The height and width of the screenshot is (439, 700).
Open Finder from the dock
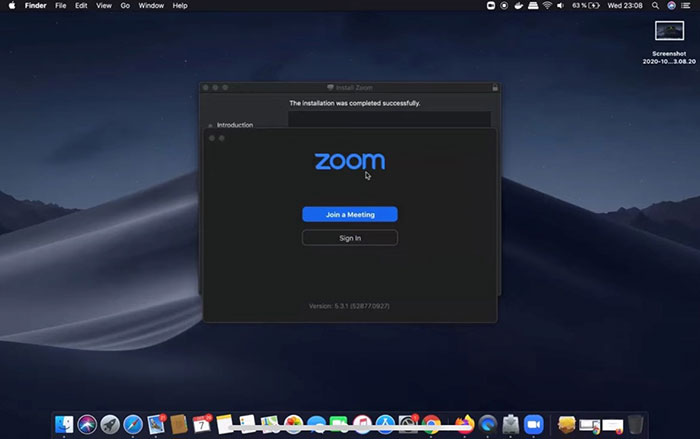pos(64,424)
